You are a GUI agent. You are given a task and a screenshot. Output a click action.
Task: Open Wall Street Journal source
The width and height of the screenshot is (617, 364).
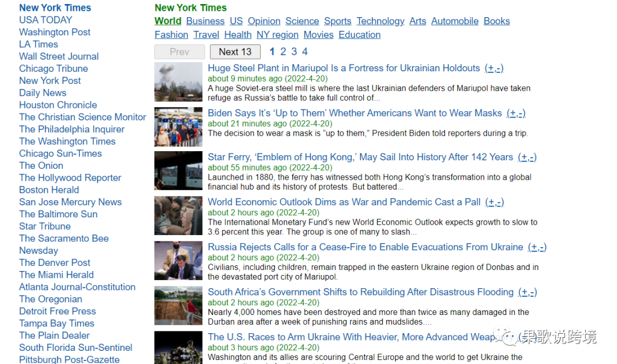59,56
